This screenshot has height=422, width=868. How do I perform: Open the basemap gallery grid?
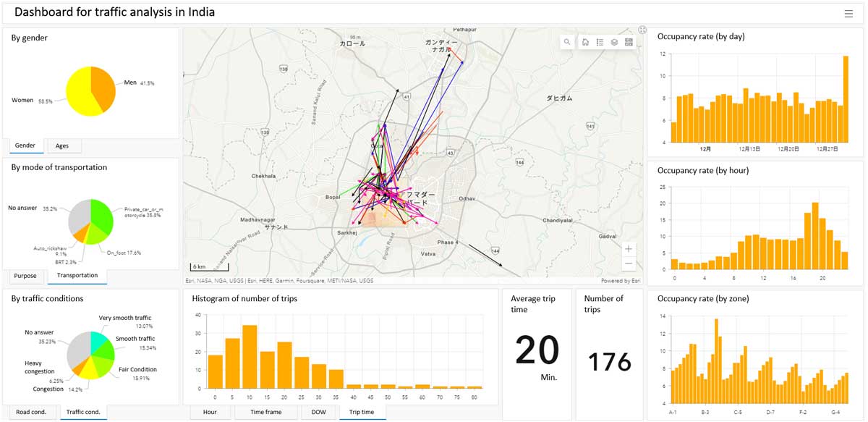click(x=629, y=43)
